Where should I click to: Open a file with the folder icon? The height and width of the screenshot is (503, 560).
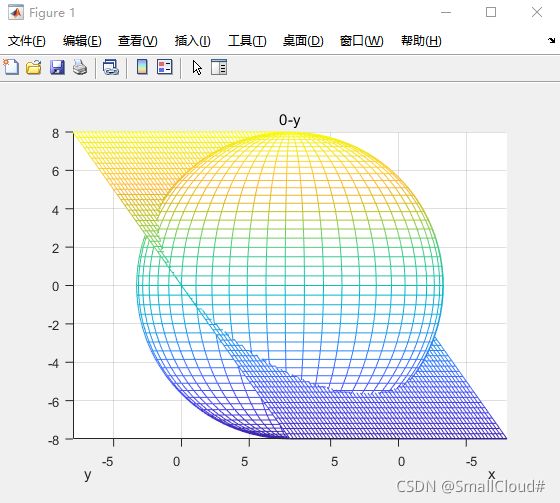click(x=34, y=67)
